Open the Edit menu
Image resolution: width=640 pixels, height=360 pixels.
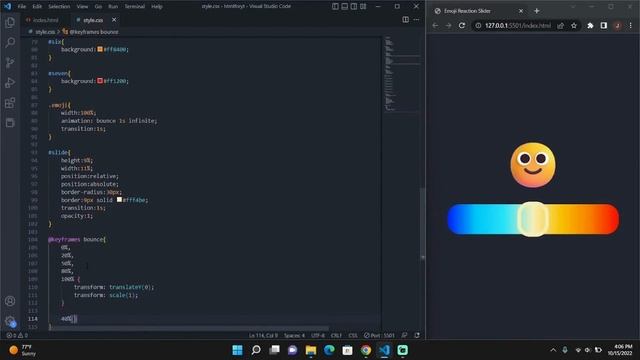37,7
